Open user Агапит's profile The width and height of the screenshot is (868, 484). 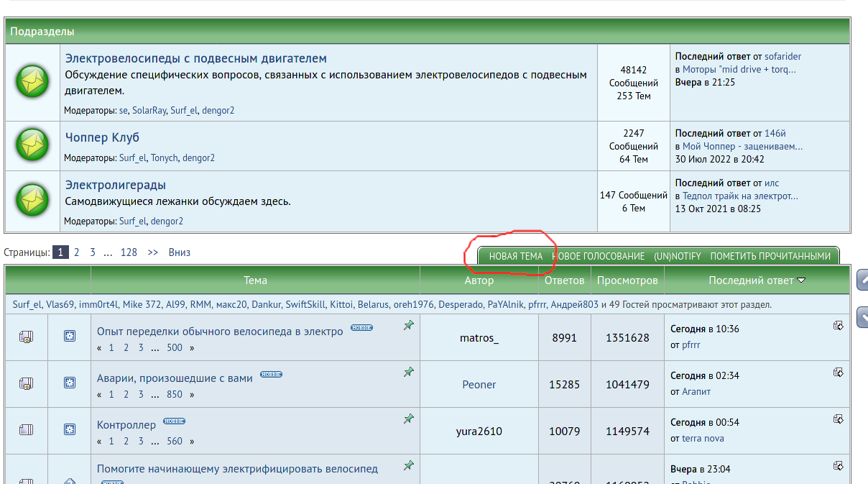pos(696,391)
